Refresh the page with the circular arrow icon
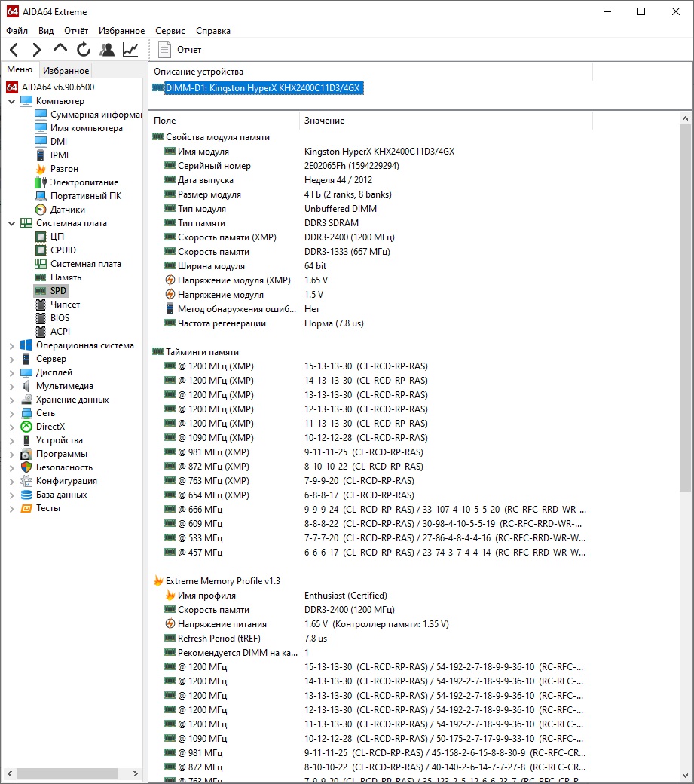 pyautogui.click(x=84, y=50)
